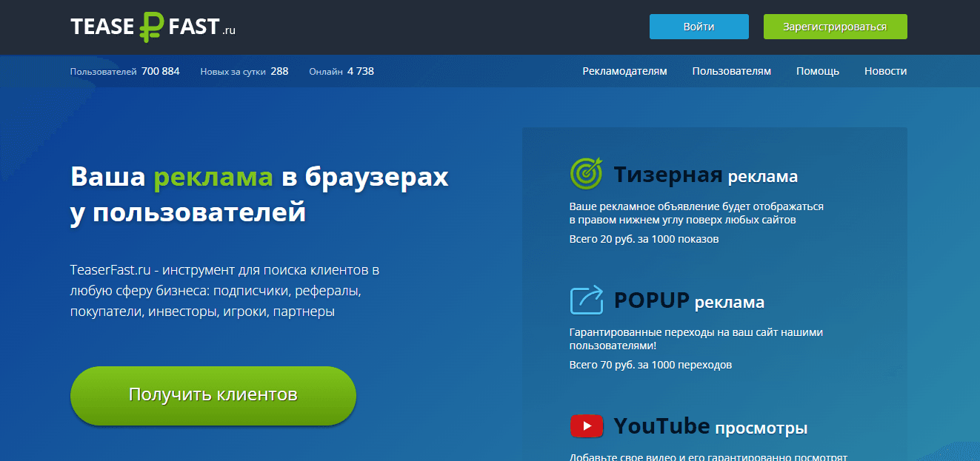Click the Ваша реклама в браузерах headline
The width and height of the screenshot is (980, 461).
(x=259, y=195)
